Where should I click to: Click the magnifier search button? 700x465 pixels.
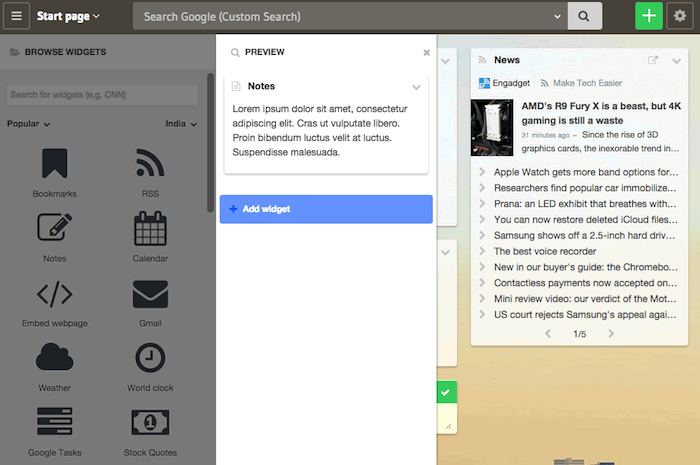[x=584, y=16]
